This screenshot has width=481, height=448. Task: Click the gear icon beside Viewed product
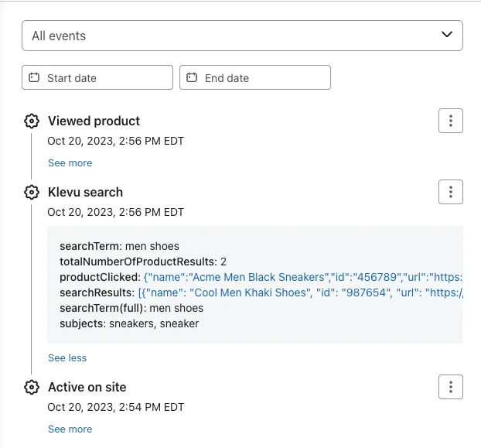click(32, 121)
